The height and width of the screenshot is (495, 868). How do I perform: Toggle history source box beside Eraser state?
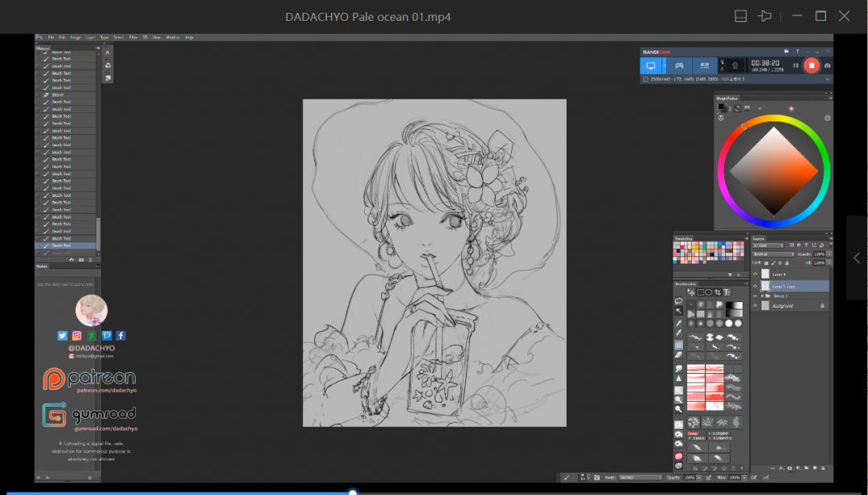[x=38, y=95]
